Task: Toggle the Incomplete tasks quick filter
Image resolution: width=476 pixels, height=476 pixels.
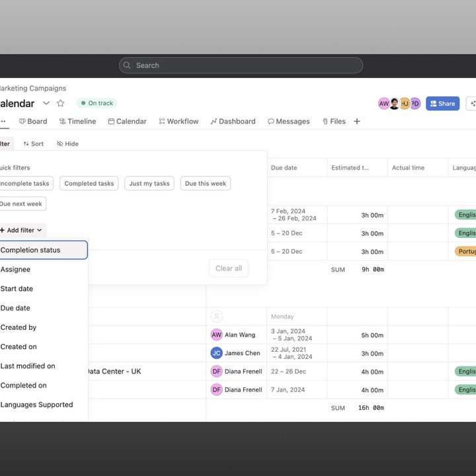Action: pyautogui.click(x=25, y=183)
